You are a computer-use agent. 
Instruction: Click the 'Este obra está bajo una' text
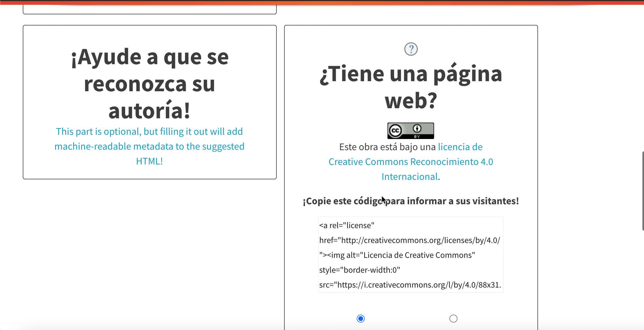387,147
